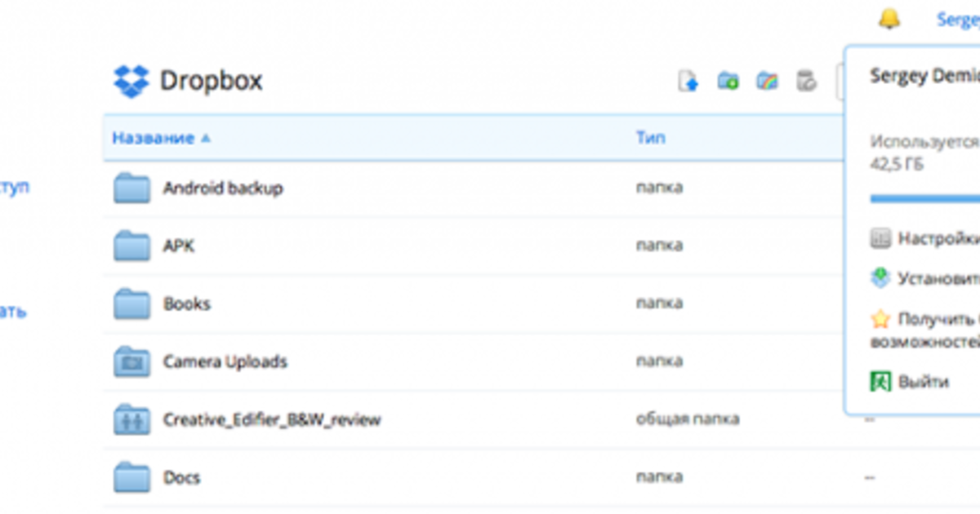Click the Camera Uploads folder icon

click(x=131, y=361)
